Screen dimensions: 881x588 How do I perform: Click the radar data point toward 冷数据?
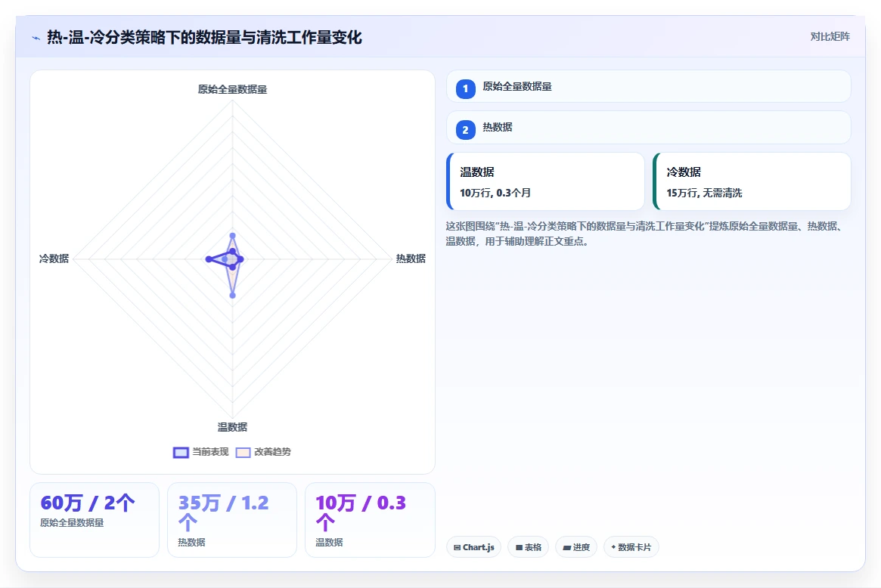point(209,259)
